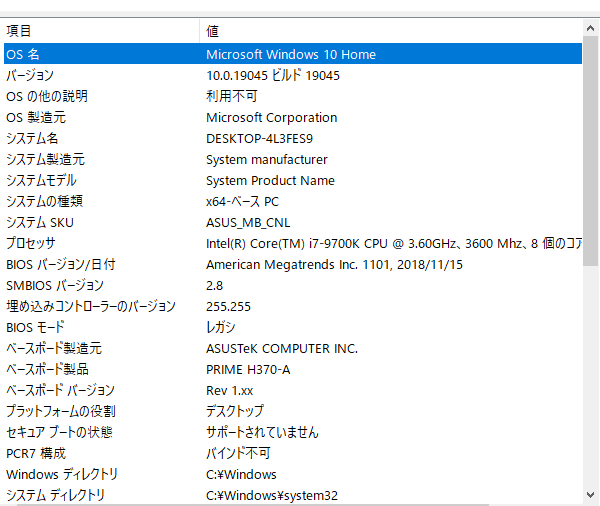The height and width of the screenshot is (506, 600).
Task: Select the システム名 row label
Action: (x=32, y=139)
